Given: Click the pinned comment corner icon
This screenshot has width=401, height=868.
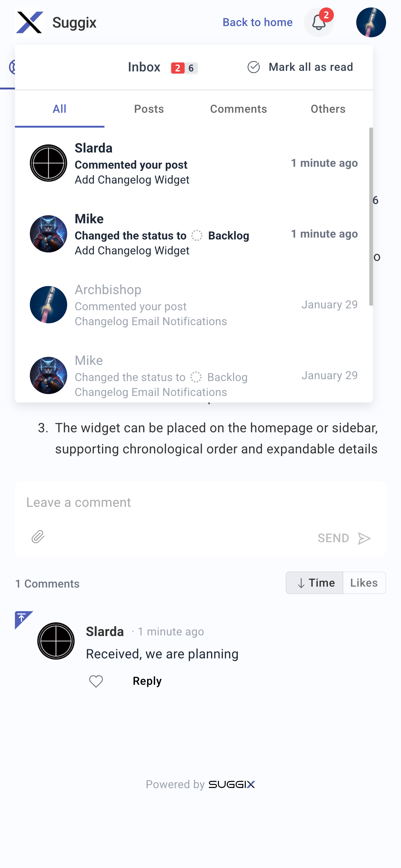Looking at the screenshot, I should coord(22,619).
